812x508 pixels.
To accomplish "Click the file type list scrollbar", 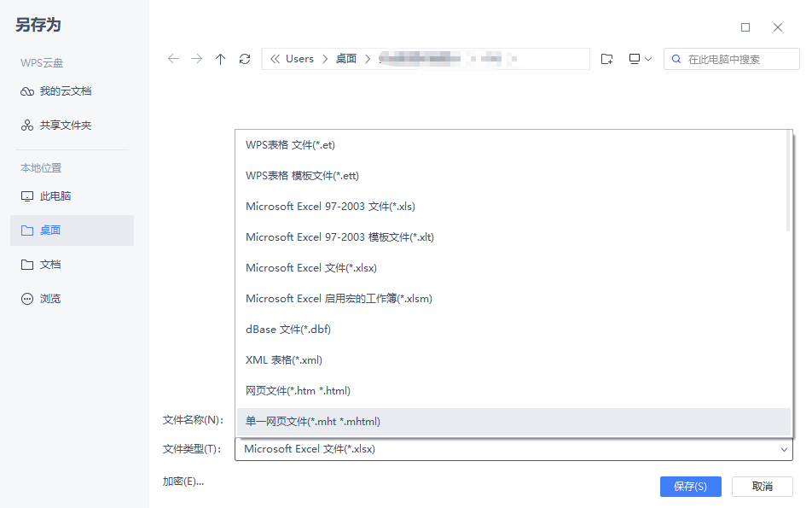I will click(x=788, y=181).
